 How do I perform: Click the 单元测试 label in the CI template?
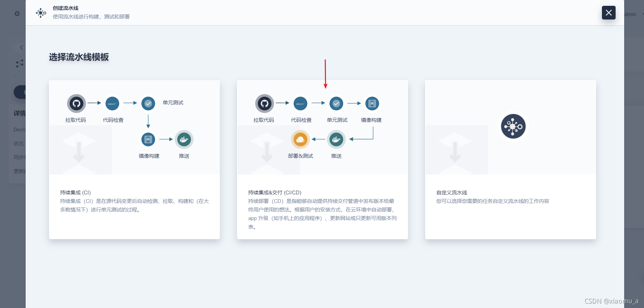point(173,103)
